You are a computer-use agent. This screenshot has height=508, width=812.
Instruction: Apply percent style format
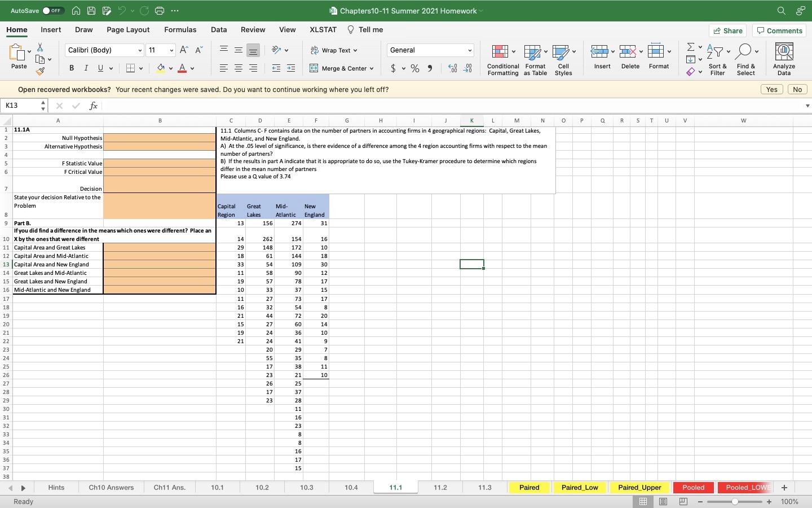click(415, 68)
